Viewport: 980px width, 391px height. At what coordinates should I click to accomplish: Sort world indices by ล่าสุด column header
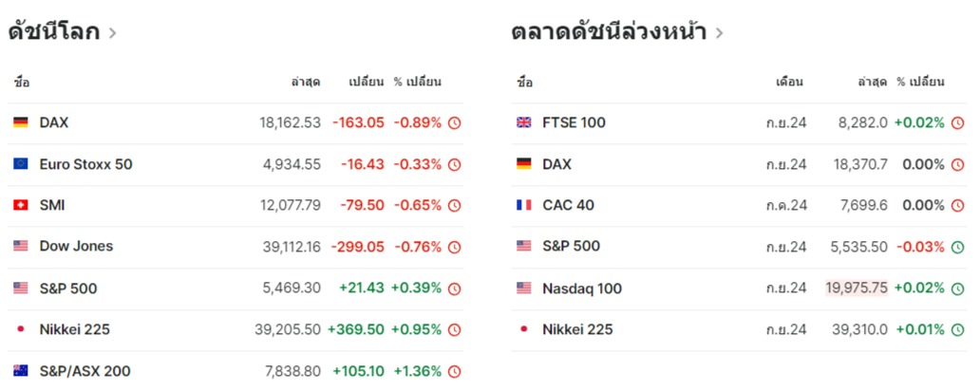[305, 82]
